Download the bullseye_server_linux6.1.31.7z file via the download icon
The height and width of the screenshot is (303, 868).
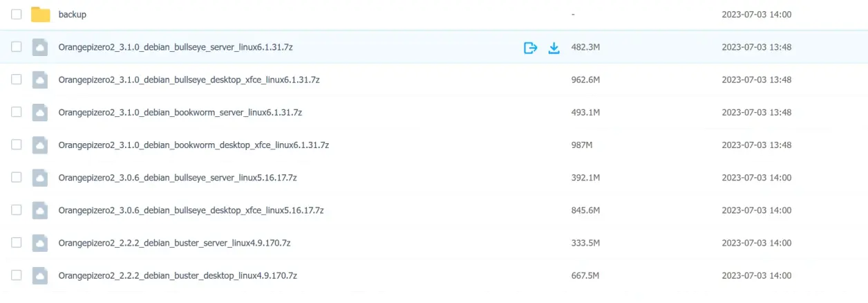click(x=554, y=48)
